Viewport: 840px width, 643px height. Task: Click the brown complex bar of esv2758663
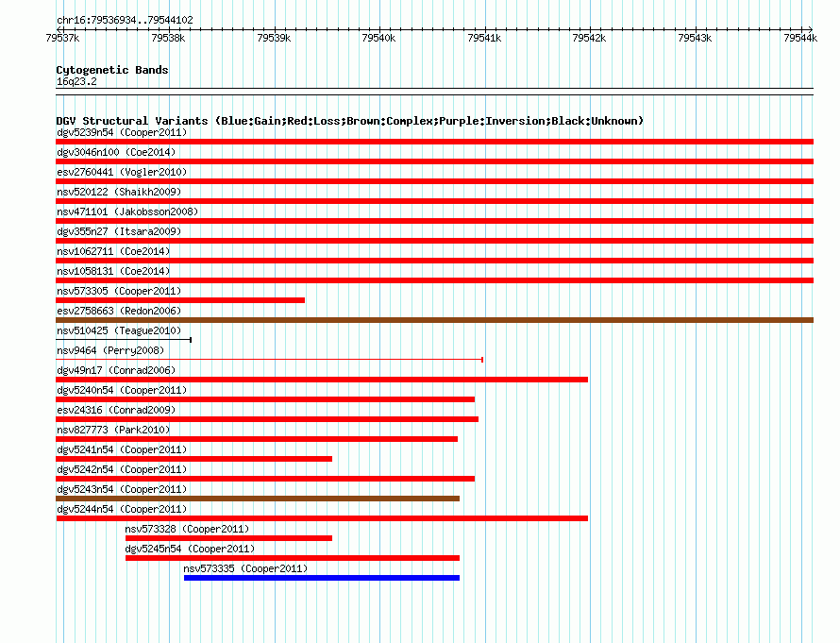click(x=434, y=320)
